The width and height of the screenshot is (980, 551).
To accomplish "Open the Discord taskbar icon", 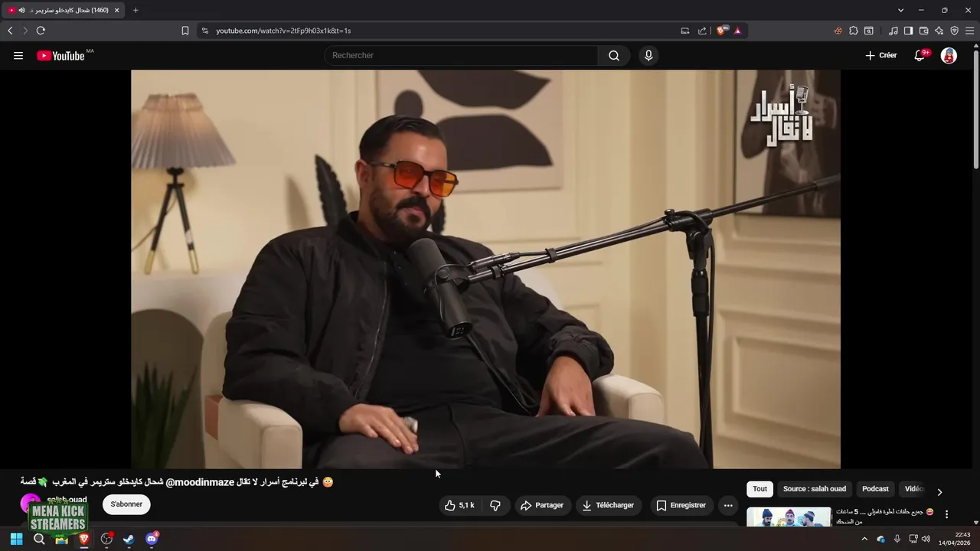I will click(152, 539).
